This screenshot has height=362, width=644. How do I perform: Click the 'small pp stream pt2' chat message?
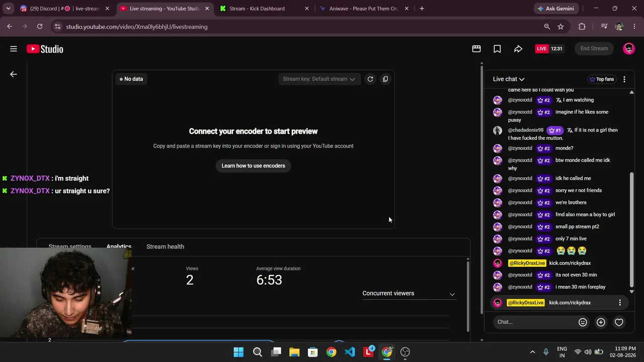(x=577, y=227)
